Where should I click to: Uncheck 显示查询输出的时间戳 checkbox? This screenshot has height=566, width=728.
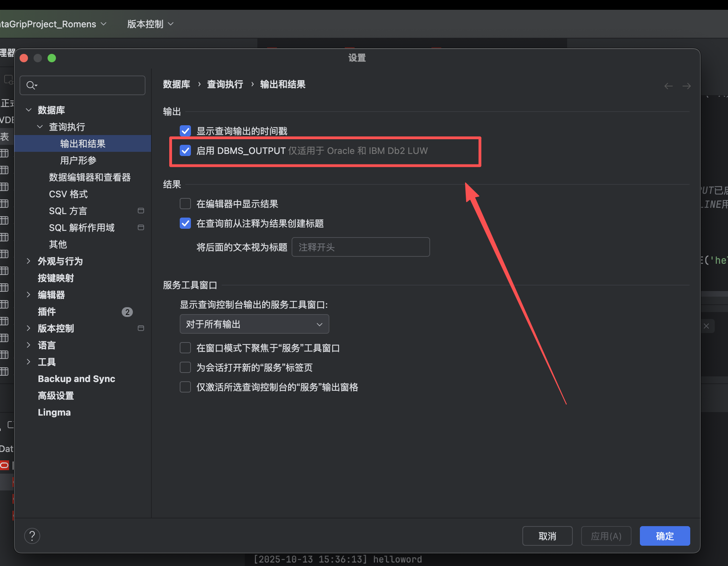[185, 131]
